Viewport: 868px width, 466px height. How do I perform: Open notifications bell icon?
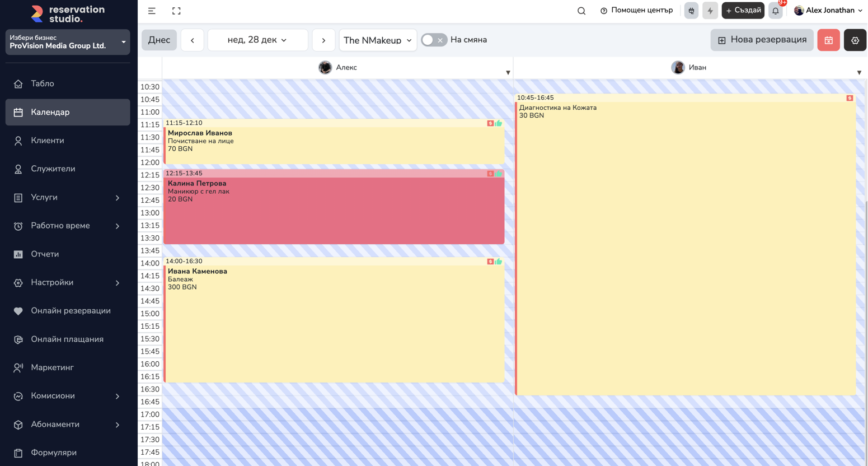[775, 11]
